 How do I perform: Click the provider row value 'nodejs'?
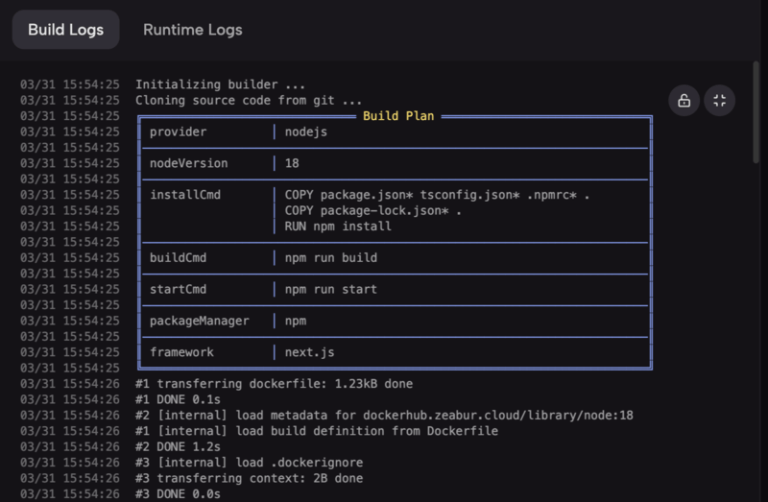point(305,132)
